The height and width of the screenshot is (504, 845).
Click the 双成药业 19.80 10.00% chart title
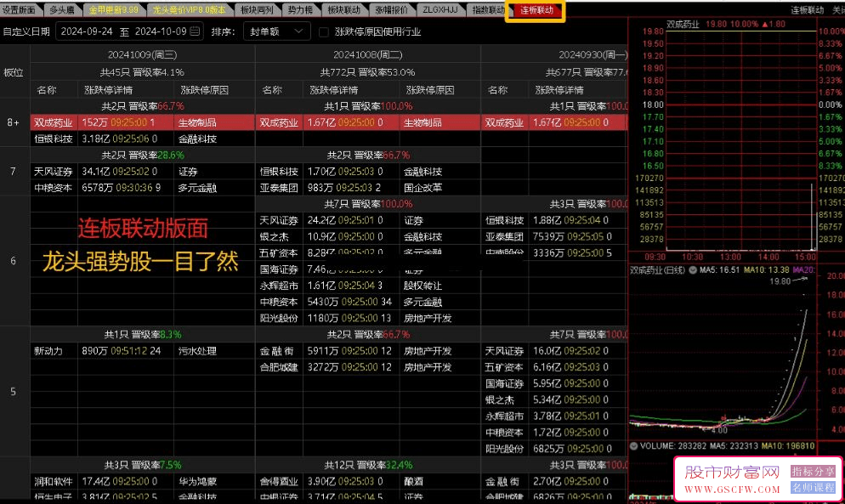(x=726, y=25)
